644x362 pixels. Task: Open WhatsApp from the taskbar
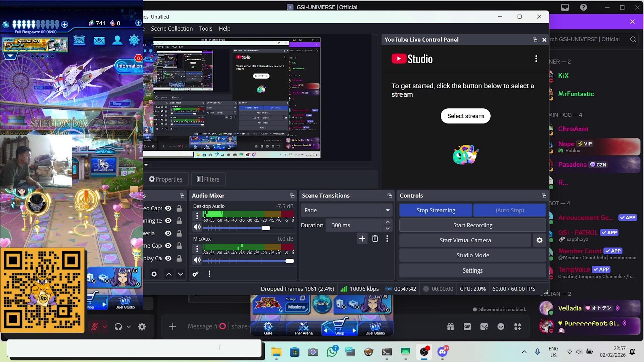(x=332, y=352)
